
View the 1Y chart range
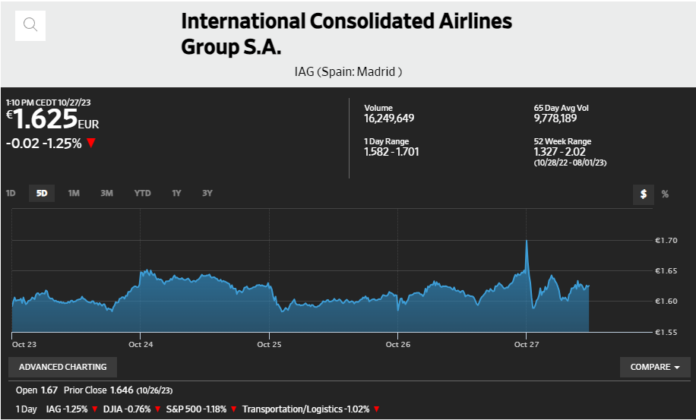[177, 193]
